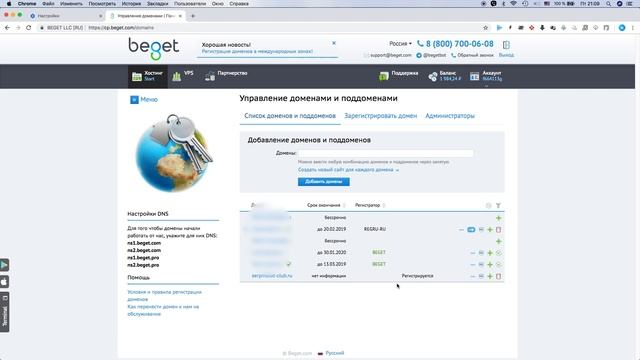640x360 pixels.
Task: Click the phone number 8 (800) 700-06-08
Action: coord(460,44)
